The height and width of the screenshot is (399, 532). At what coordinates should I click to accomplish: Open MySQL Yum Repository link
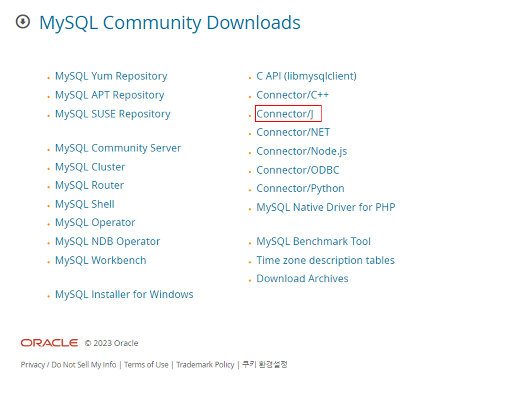point(111,76)
